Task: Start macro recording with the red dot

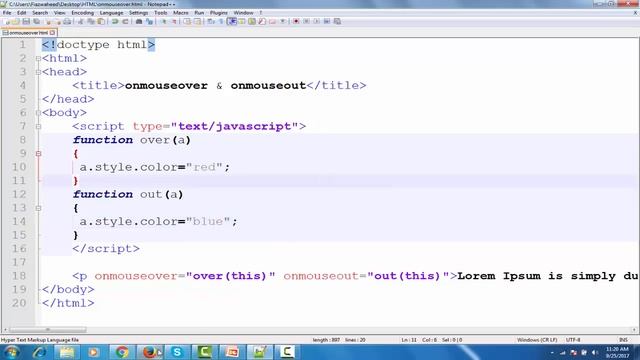Action: coord(296,21)
